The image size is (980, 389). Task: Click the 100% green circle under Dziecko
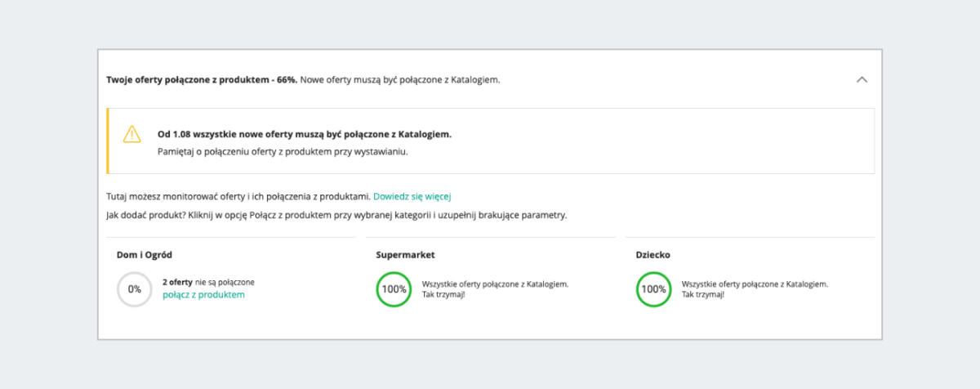pyautogui.click(x=653, y=289)
